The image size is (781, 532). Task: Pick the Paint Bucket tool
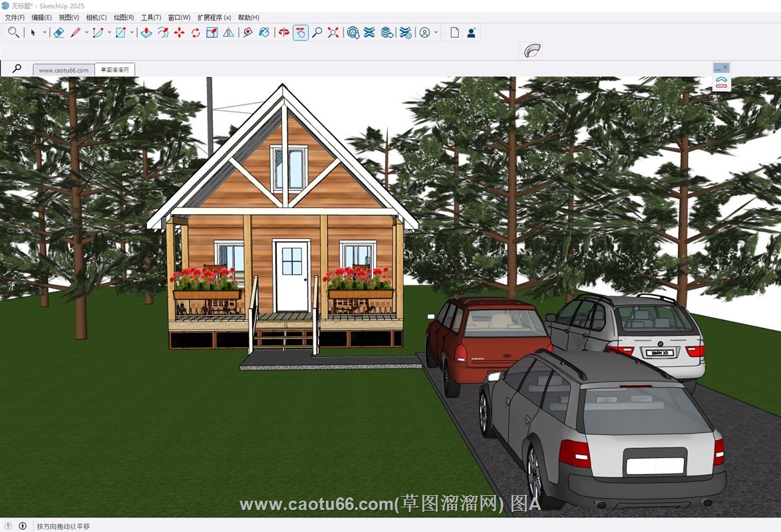[x=264, y=33]
